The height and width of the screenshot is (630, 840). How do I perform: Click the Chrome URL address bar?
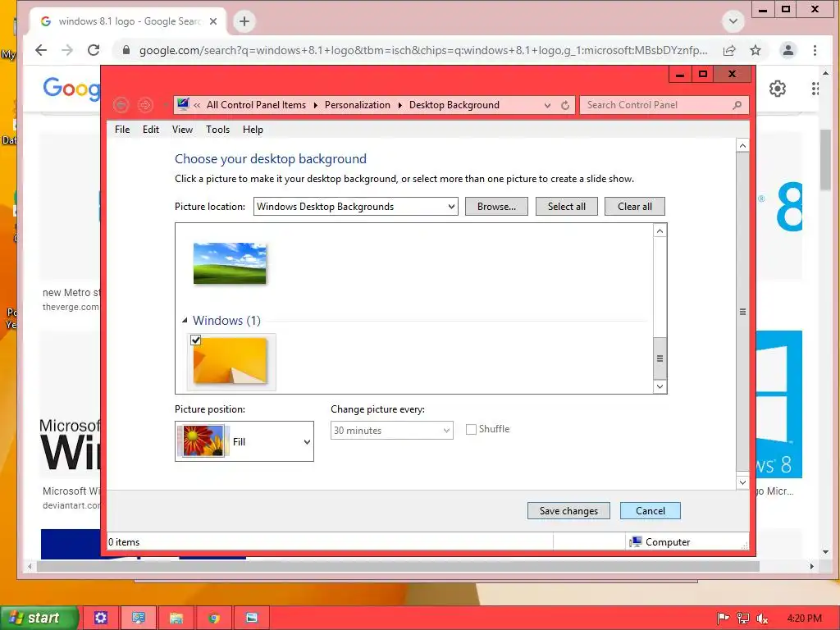[423, 50]
